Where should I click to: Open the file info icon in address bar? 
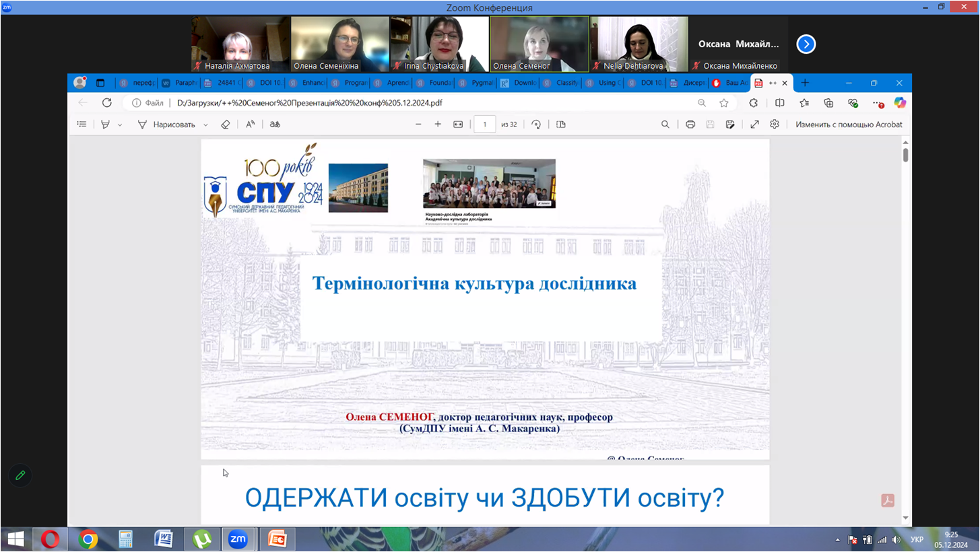pyautogui.click(x=136, y=103)
